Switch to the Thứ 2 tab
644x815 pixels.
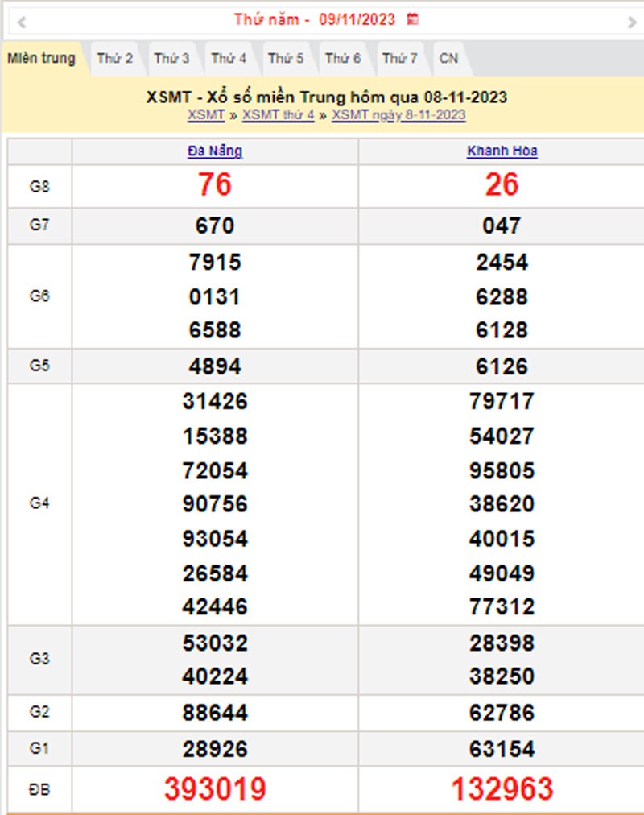pyautogui.click(x=114, y=58)
